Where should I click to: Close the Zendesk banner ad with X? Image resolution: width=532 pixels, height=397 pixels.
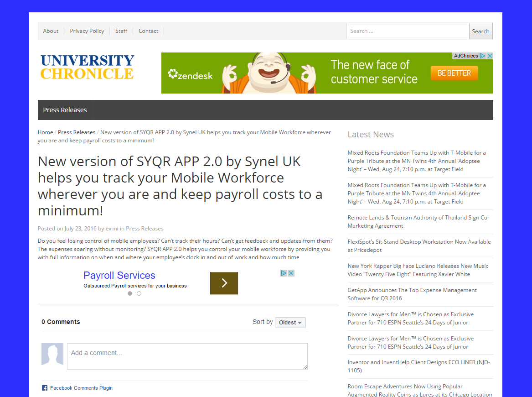pos(490,56)
